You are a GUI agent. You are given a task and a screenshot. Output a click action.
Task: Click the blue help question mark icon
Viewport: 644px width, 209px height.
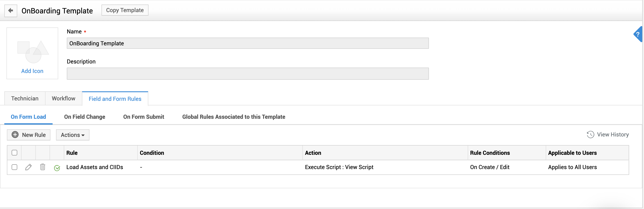click(x=638, y=34)
